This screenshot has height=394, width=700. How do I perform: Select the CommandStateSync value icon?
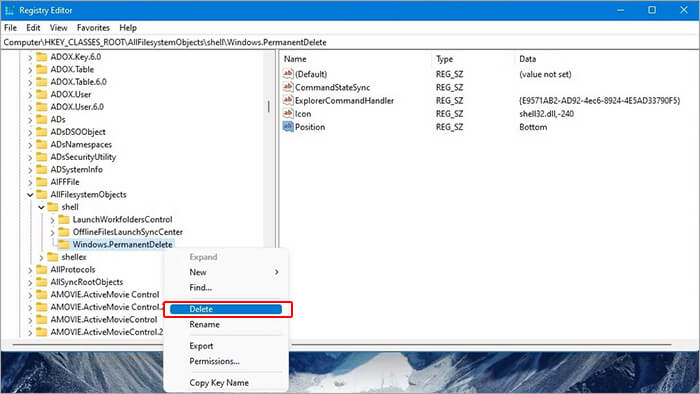pyautogui.click(x=288, y=87)
